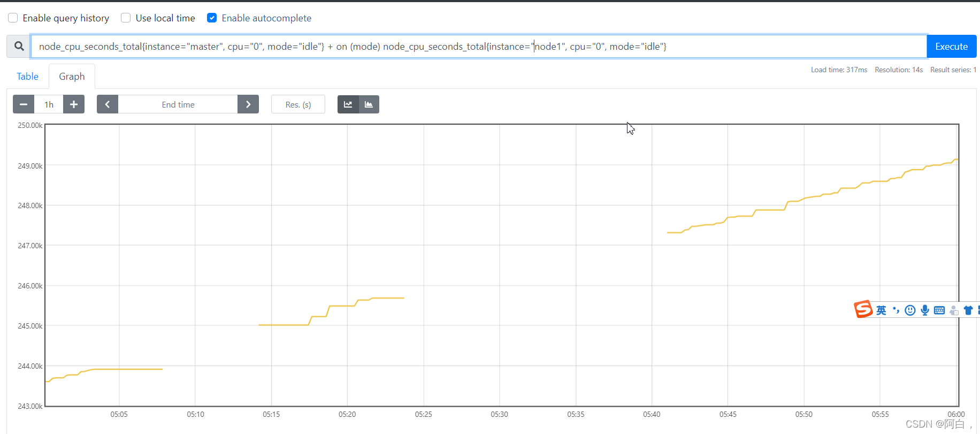Click the 05:05 x-axis label
The width and height of the screenshot is (980, 434).
point(119,414)
